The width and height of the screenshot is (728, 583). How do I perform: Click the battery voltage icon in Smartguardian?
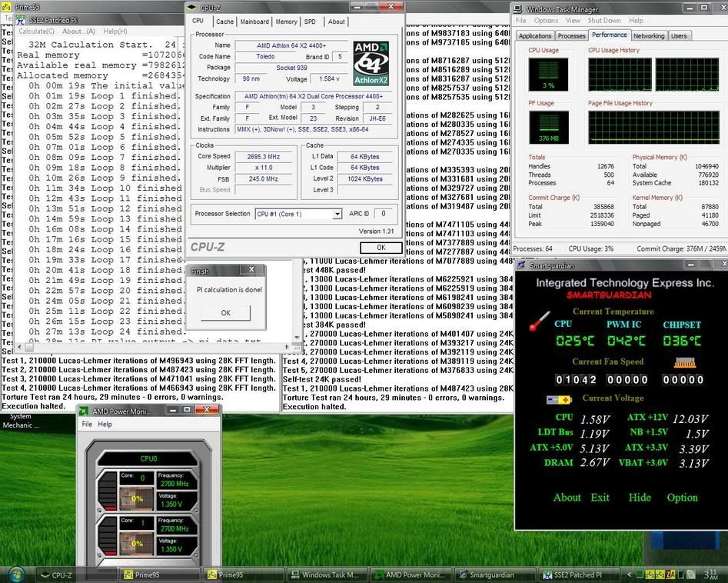[x=558, y=399]
